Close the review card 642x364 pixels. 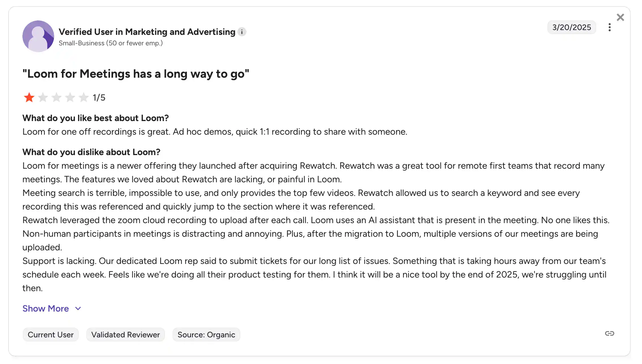[x=620, y=17]
